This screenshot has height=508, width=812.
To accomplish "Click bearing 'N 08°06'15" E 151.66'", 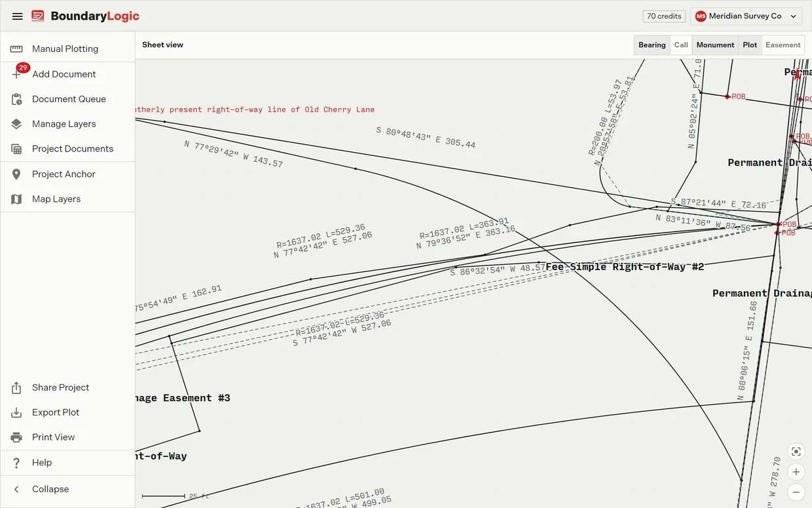I will tap(747, 351).
